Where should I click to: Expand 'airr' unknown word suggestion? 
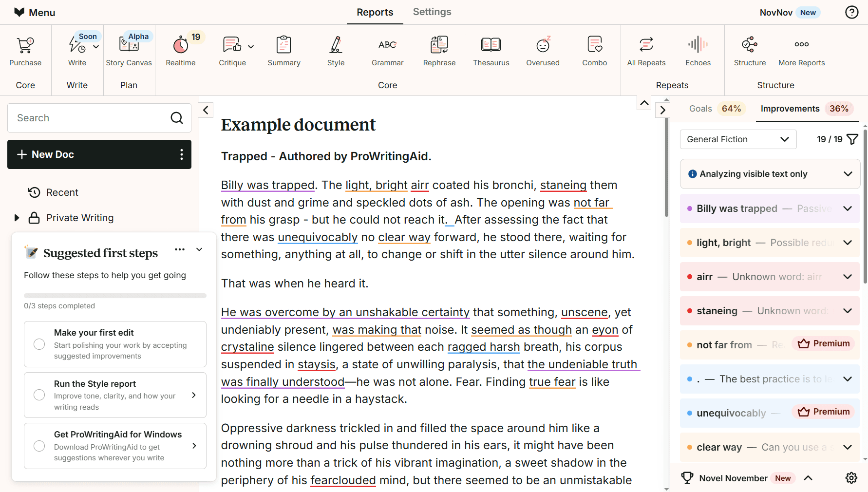(x=848, y=277)
